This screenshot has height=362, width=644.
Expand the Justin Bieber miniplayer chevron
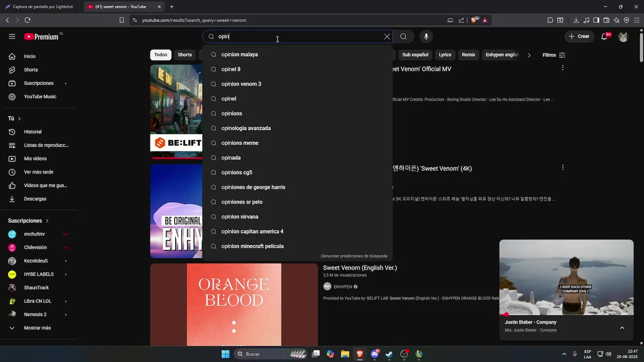[x=622, y=328]
